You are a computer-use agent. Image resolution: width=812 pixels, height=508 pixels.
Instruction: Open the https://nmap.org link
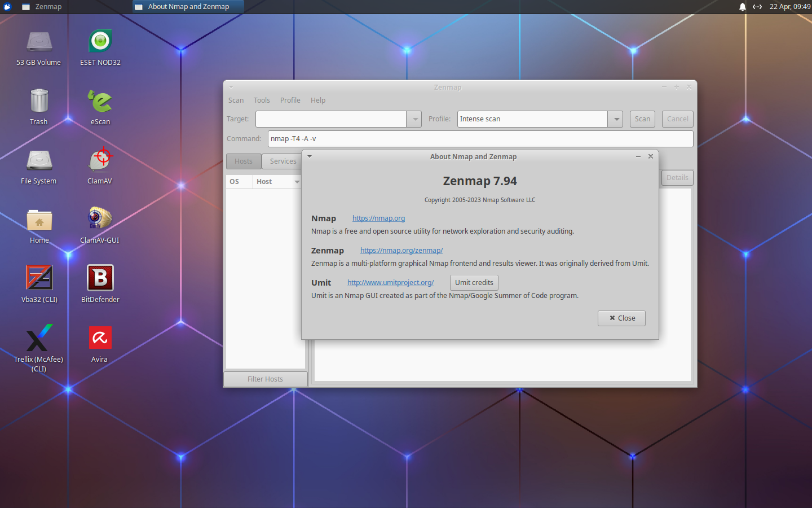(x=378, y=218)
